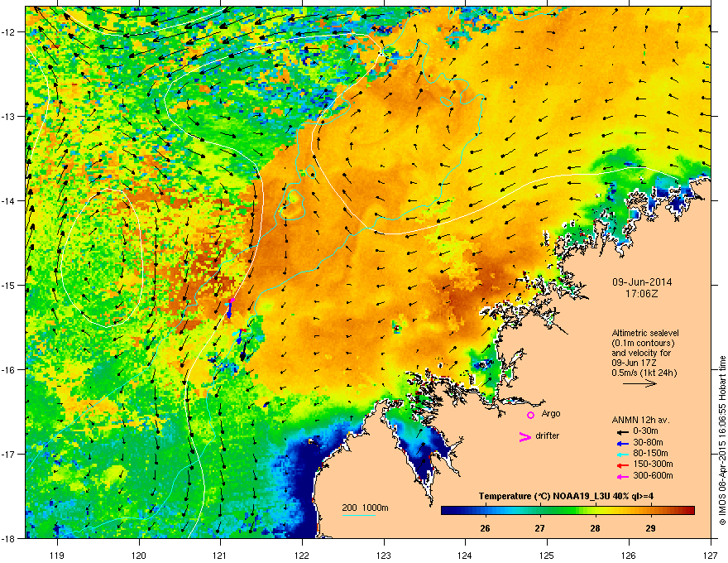728x563 pixels.
Task: Click the '200 1000m' isobath label
Action: pyautogui.click(x=365, y=508)
